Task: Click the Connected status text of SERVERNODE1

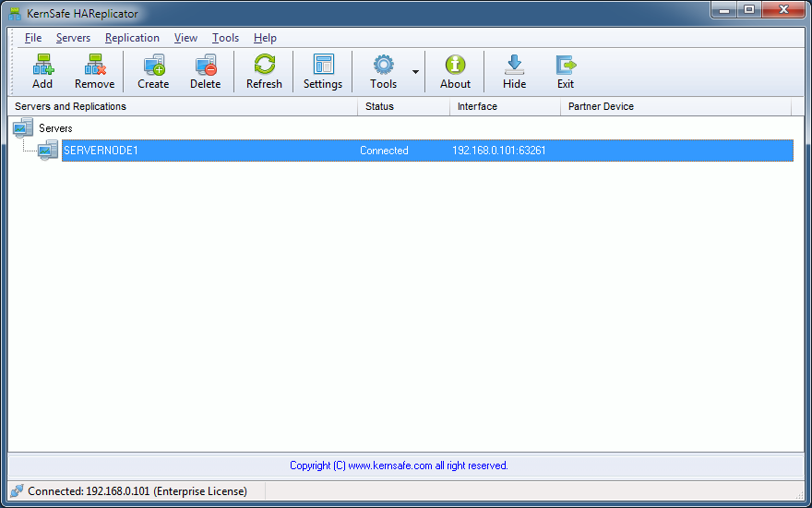Action: pos(384,151)
